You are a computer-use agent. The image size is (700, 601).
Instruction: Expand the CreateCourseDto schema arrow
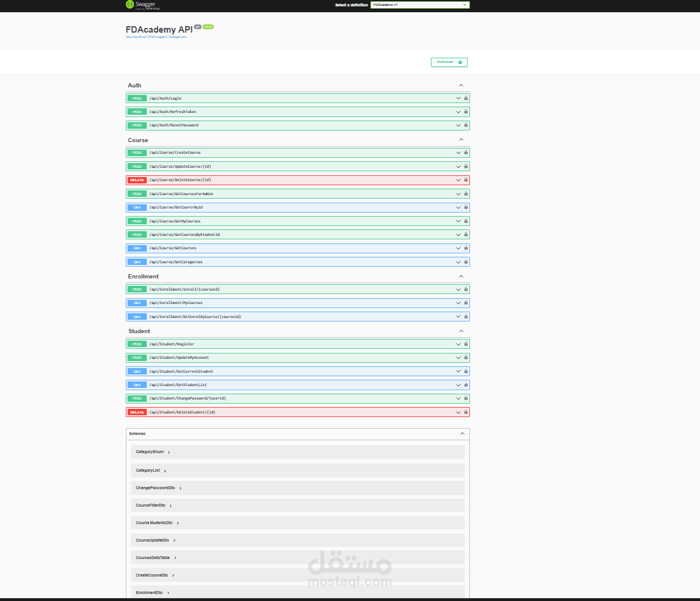(x=173, y=575)
